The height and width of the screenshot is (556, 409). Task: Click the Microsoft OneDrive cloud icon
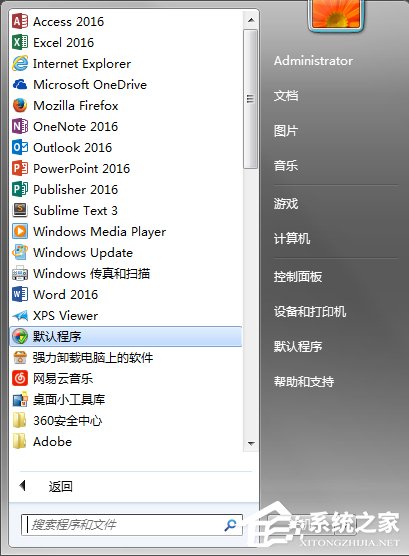point(20,84)
